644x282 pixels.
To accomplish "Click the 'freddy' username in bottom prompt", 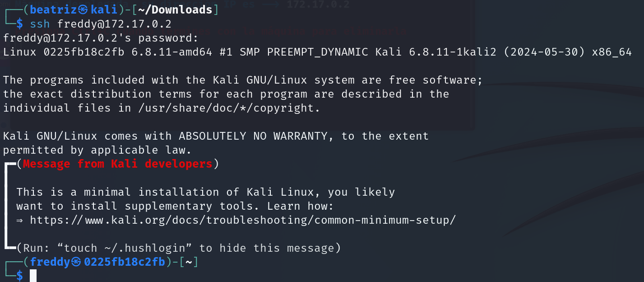I will coord(50,262).
